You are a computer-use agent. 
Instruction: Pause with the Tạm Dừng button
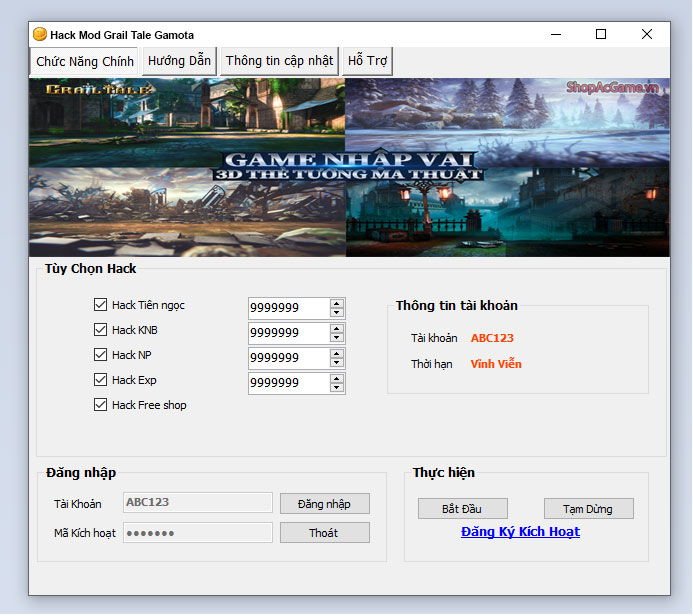click(588, 509)
